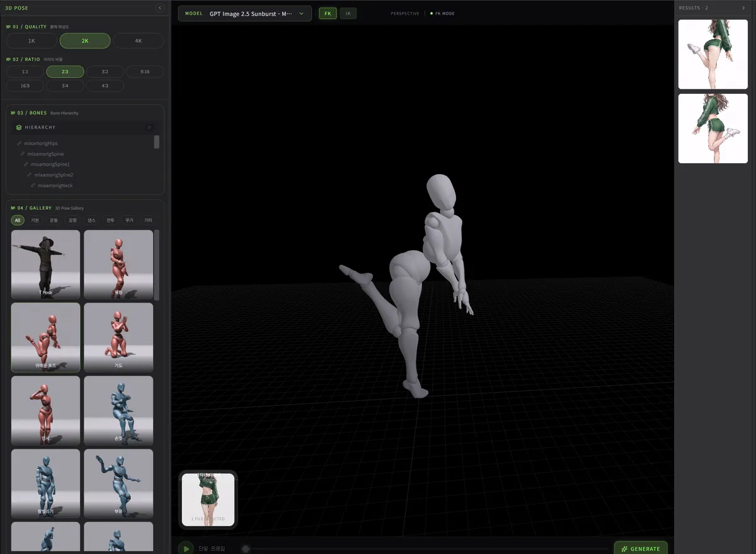Image resolution: width=756 pixels, height=554 pixels.
Task: Switch to FK mode
Action: (x=328, y=13)
